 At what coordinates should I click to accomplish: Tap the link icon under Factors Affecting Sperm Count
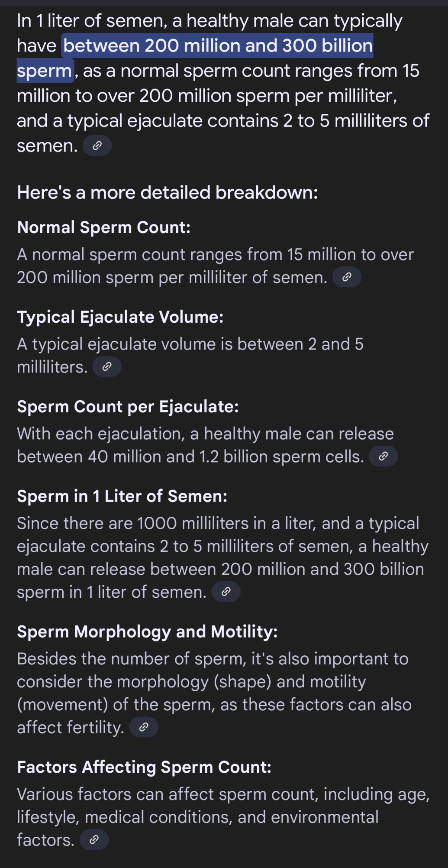tap(94, 840)
